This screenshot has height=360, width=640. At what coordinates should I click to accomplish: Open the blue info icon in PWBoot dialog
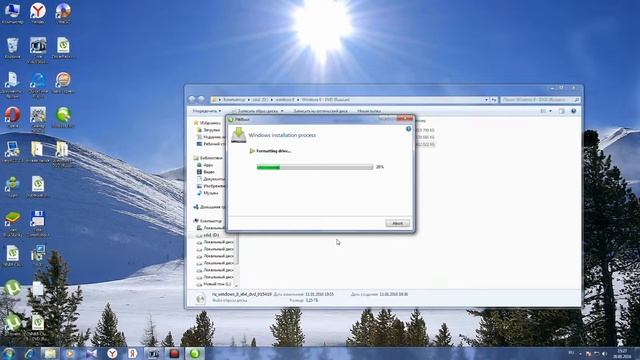(x=408, y=129)
